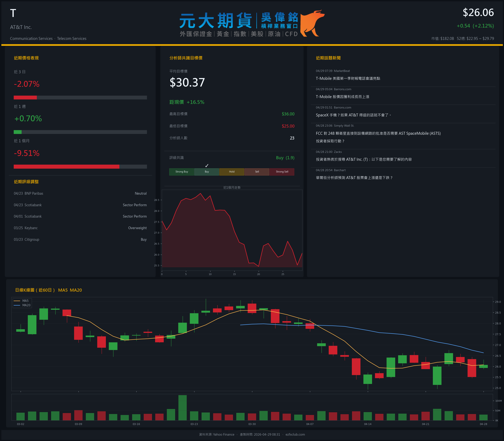
Task: Click the MA20 blue legend line
Action: (17, 305)
